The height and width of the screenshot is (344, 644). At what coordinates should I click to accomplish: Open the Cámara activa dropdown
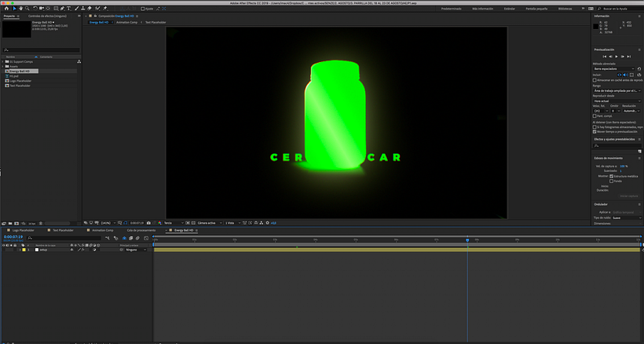pyautogui.click(x=210, y=223)
